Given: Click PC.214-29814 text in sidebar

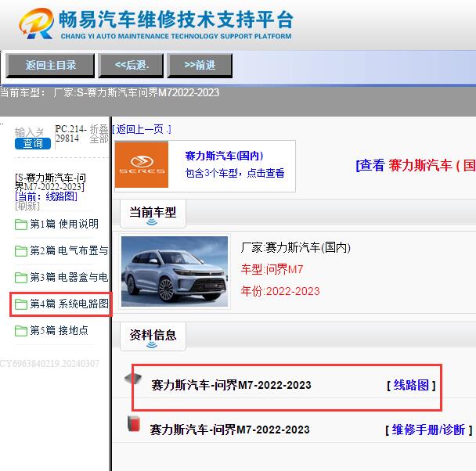Looking at the screenshot, I should [71, 134].
